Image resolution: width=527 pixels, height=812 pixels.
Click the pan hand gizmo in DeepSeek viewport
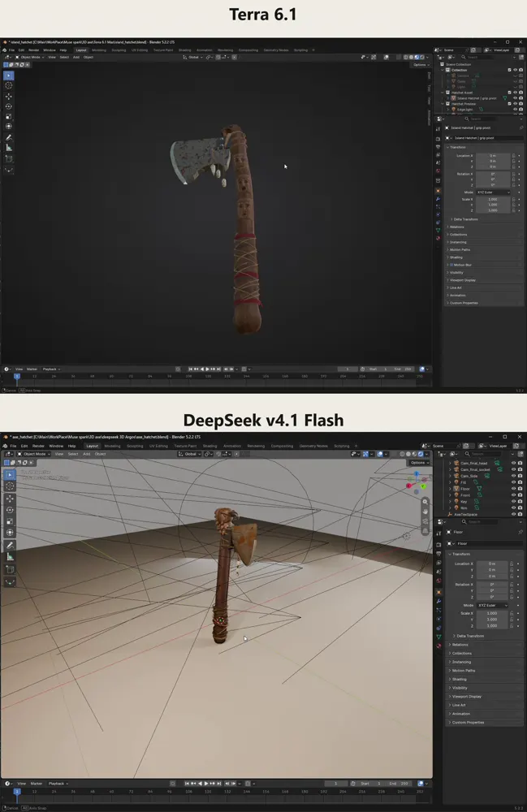click(425, 512)
